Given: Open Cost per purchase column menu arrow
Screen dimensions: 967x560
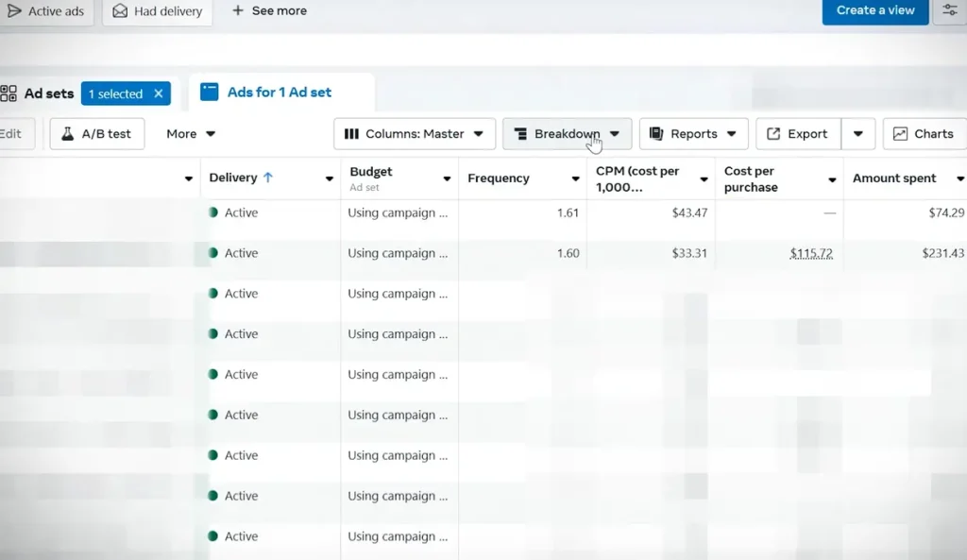Looking at the screenshot, I should [x=832, y=180].
